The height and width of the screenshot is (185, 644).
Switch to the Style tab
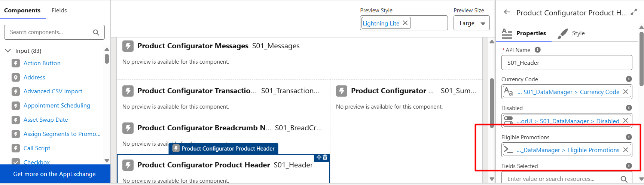point(578,33)
